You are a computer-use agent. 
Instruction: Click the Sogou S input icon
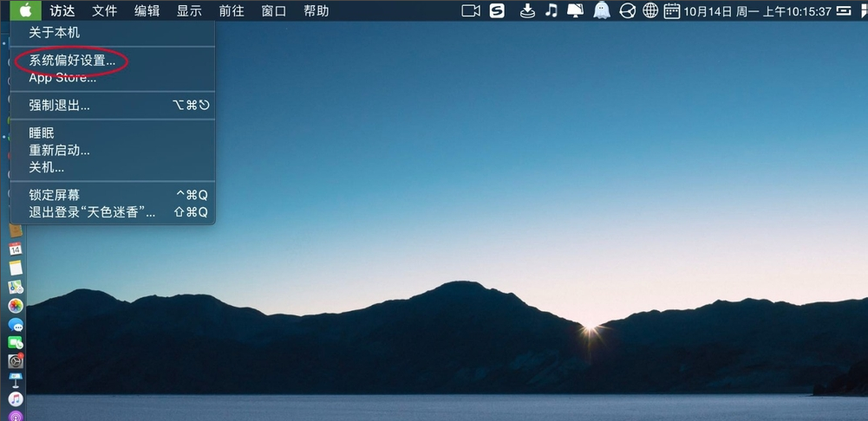coord(497,11)
